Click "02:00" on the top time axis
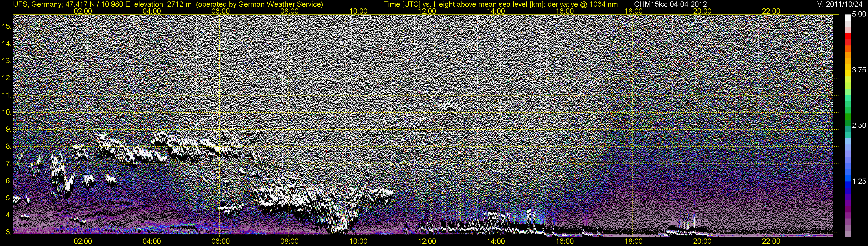This screenshot has width=868, height=246. pos(83,11)
